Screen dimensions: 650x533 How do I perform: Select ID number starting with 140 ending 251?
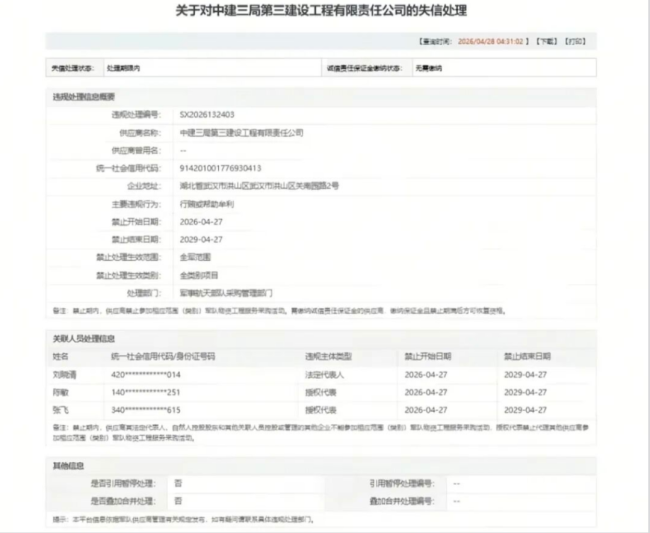pos(146,392)
